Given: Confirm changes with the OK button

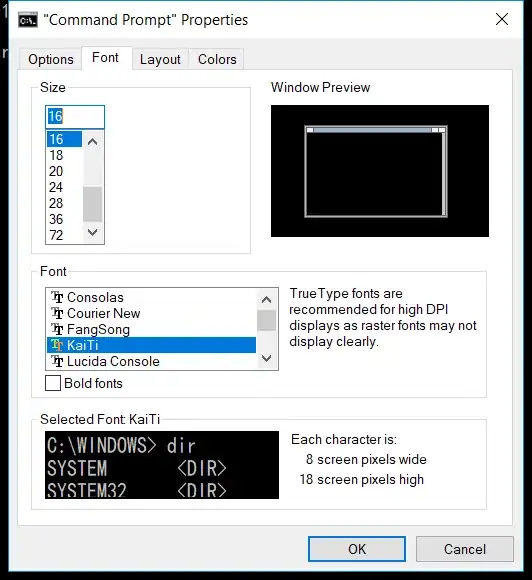Looking at the screenshot, I should tap(357, 549).
